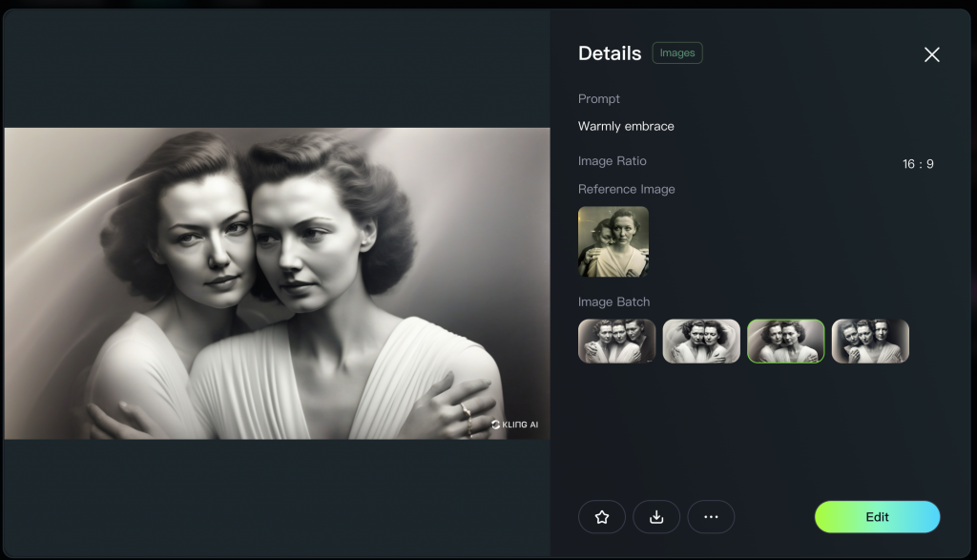Click the 'Warmly embrace' prompt text
977x560 pixels.
click(626, 127)
